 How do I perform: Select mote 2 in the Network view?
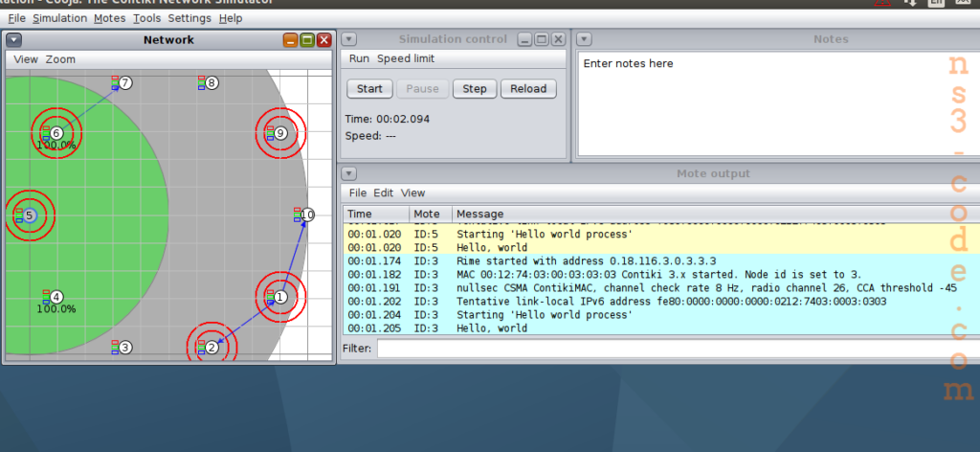coord(212,347)
